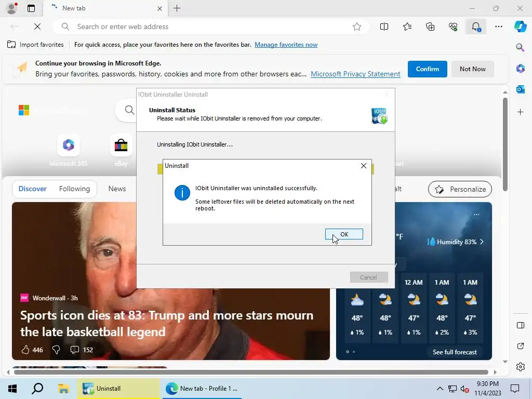Open the notifications bell icon

tap(476, 26)
